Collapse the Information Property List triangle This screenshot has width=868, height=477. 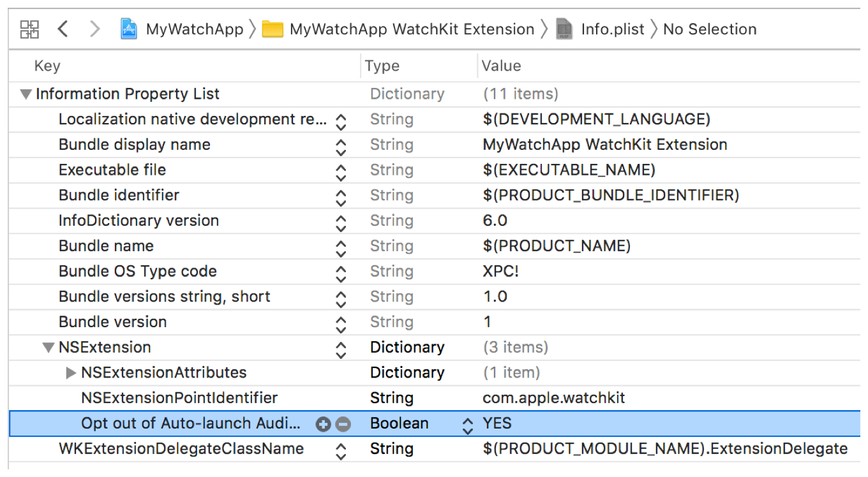(x=26, y=94)
